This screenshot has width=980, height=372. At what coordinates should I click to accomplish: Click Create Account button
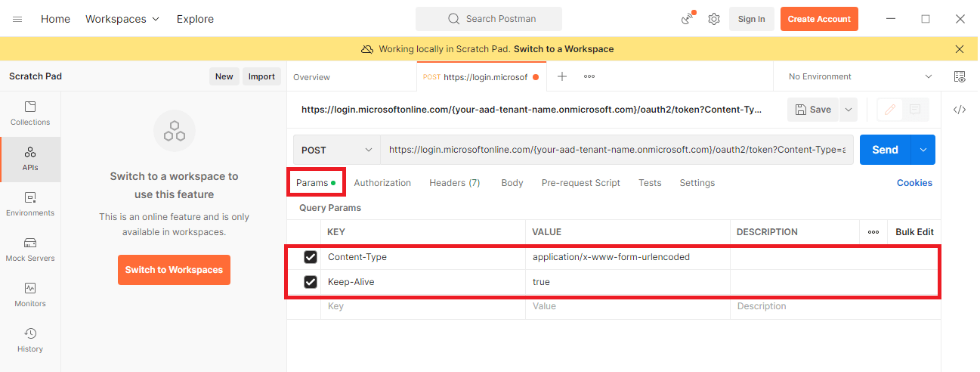point(819,19)
